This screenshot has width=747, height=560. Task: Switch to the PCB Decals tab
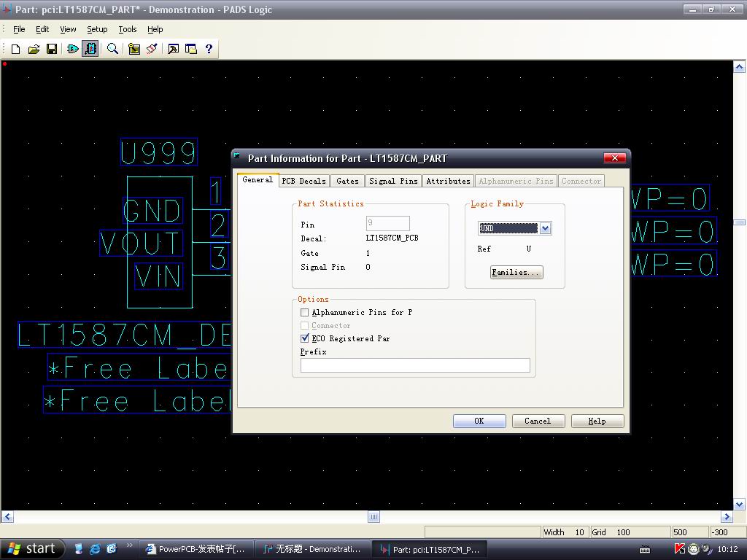(303, 181)
